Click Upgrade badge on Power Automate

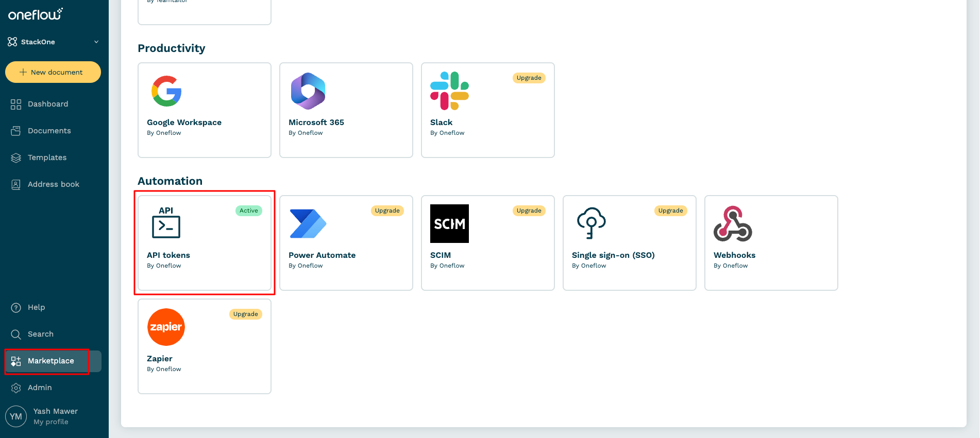coord(387,211)
